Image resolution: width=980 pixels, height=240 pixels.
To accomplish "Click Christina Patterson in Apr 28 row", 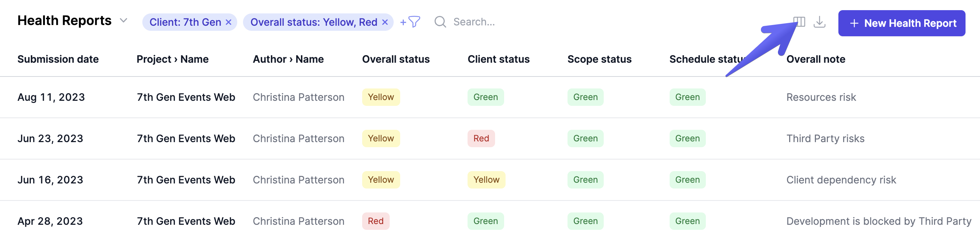I will 298,222.
